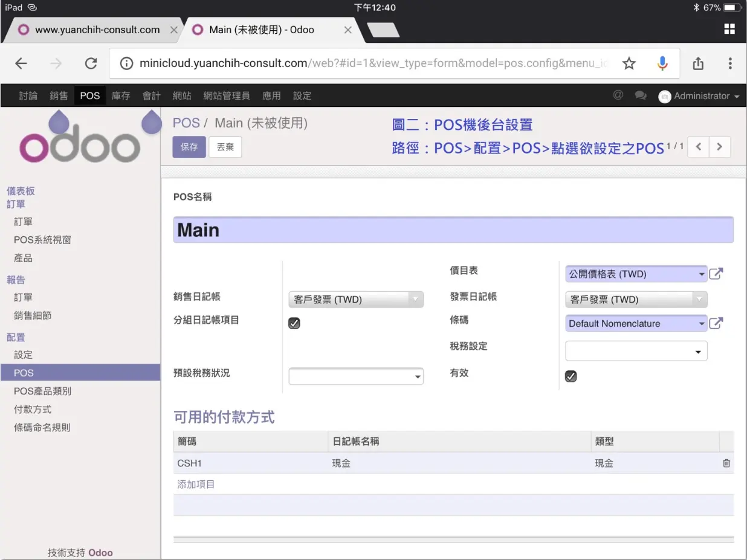Viewport: 747px width, 560px height.
Task: Open the 設定 top menu
Action: click(302, 95)
